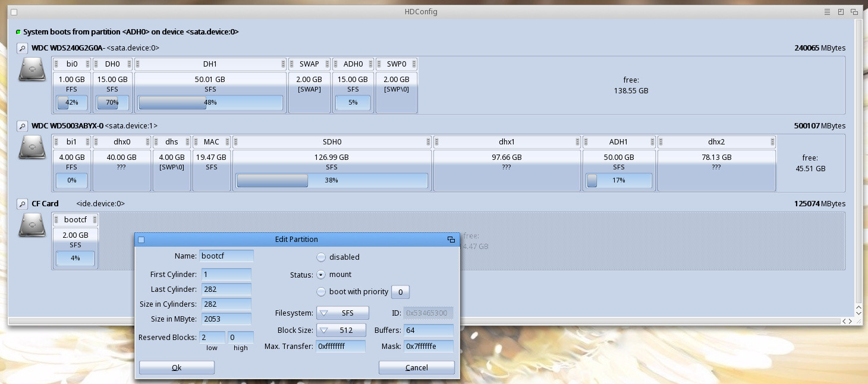
Task: Open the grip handle on DH1 partition header
Action: tap(283, 64)
